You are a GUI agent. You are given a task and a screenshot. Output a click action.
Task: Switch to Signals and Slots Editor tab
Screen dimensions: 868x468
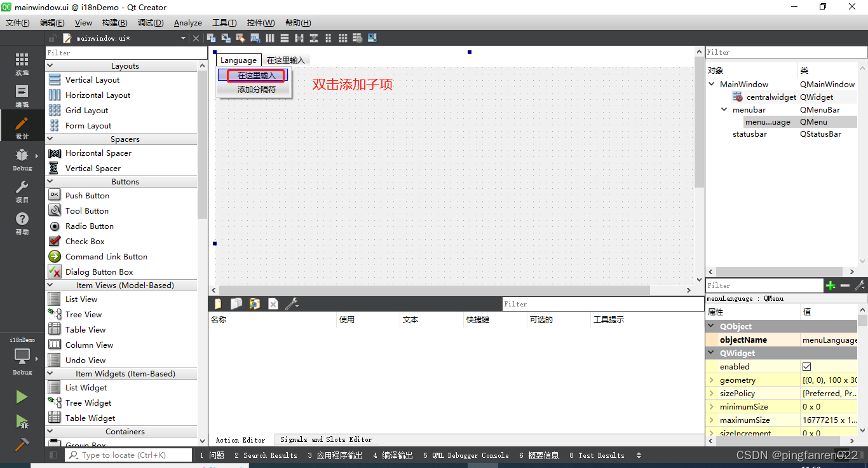pos(326,439)
